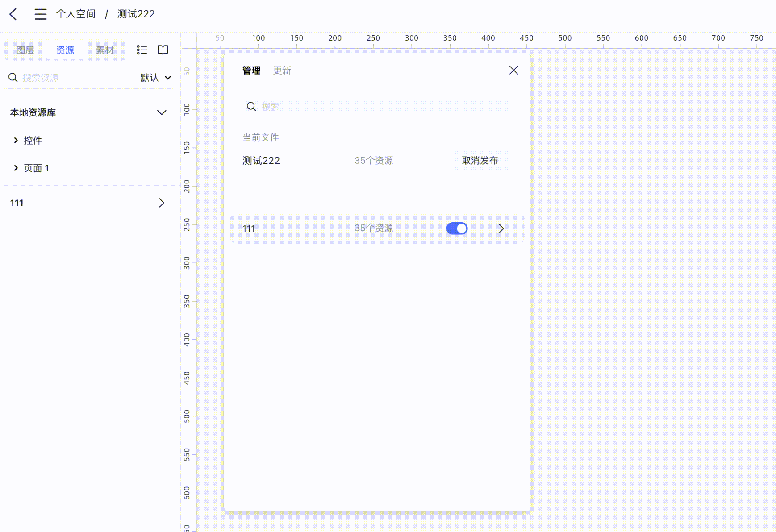Screen dimensions: 776x532
Task: Click 35个资源 count beside 测试222
Action: point(374,161)
